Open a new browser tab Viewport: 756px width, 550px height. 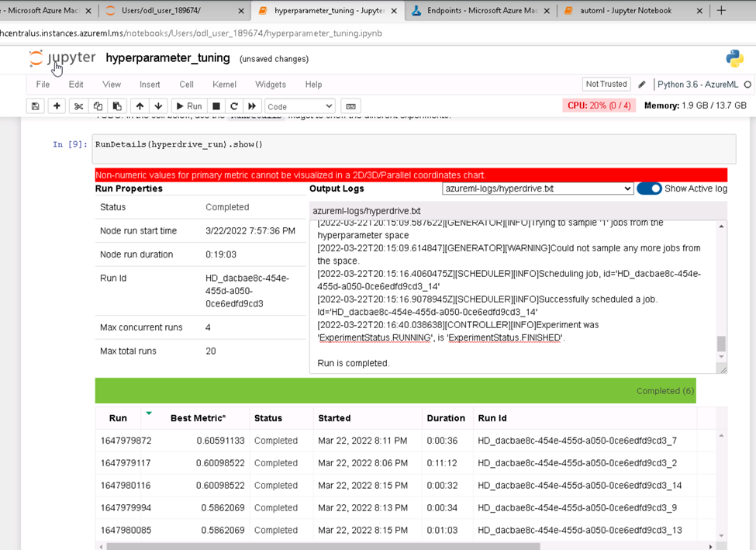click(x=721, y=10)
